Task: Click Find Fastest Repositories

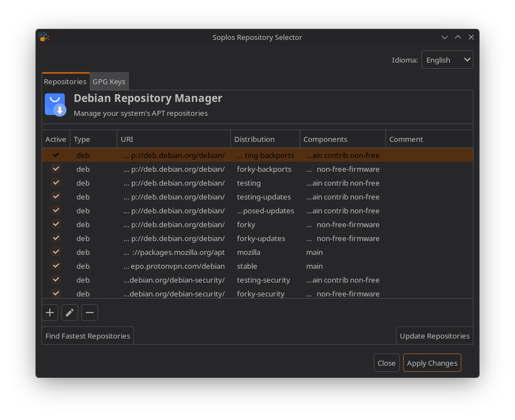Action: pos(87,335)
